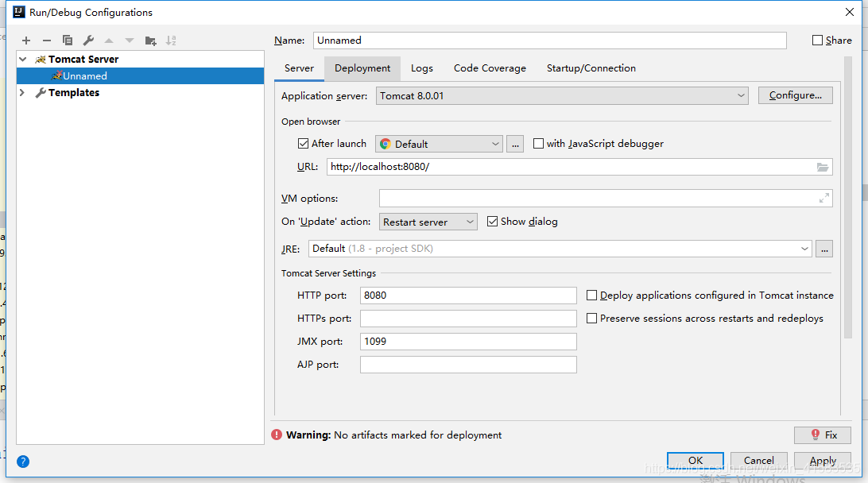Click the wrench Edit Templates icon
The image size is (868, 483).
[88, 41]
